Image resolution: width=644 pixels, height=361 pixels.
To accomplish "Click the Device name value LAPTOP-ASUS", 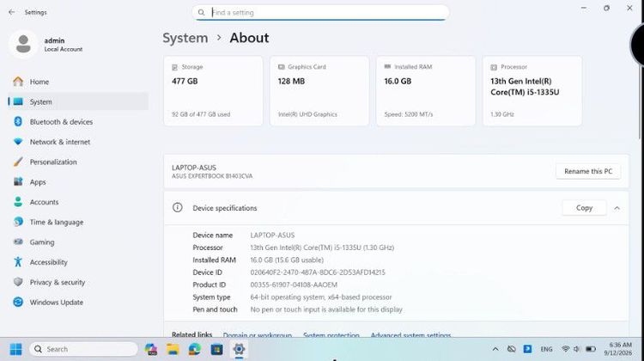I will click(x=272, y=236).
